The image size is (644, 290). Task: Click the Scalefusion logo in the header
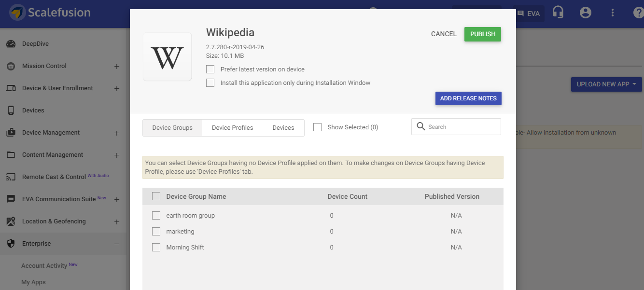click(x=50, y=13)
